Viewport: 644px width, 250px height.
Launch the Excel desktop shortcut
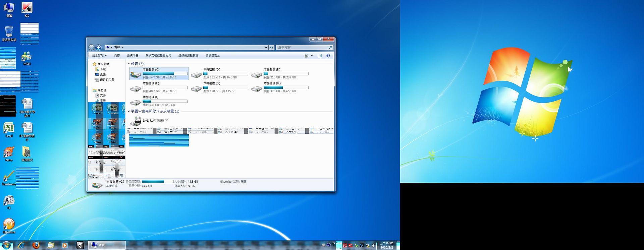pyautogui.click(x=9, y=130)
